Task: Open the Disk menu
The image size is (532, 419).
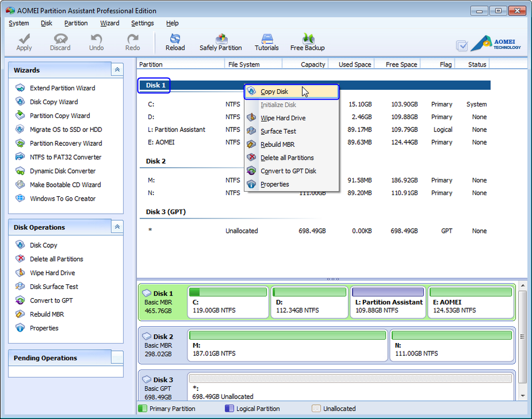Action: [47, 23]
